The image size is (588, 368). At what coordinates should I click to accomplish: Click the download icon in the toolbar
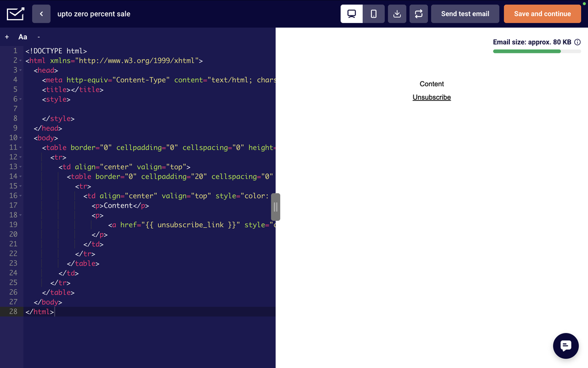click(x=397, y=14)
